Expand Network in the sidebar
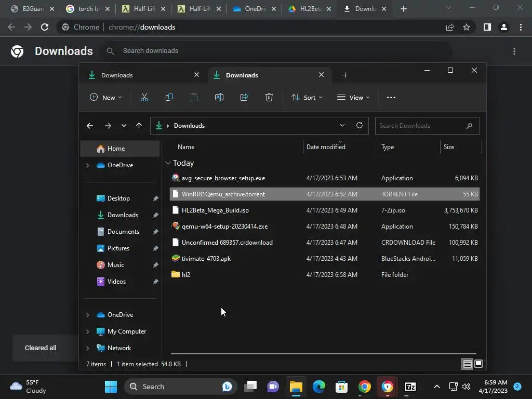This screenshot has height=399, width=532. point(87,348)
